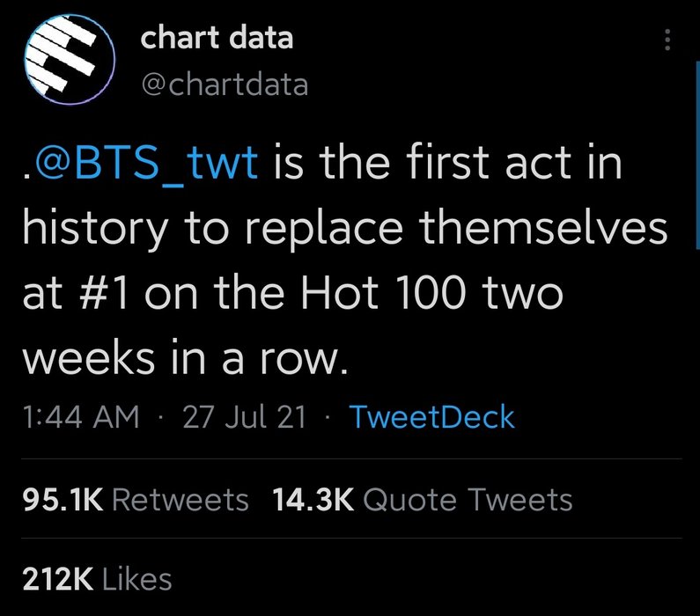Open the @chartdata handle

[225, 84]
